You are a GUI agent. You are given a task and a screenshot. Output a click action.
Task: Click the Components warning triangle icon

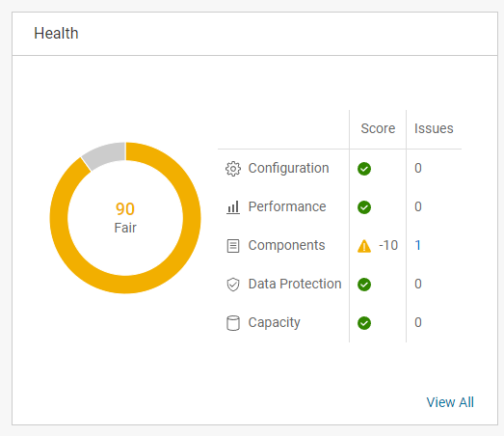364,246
